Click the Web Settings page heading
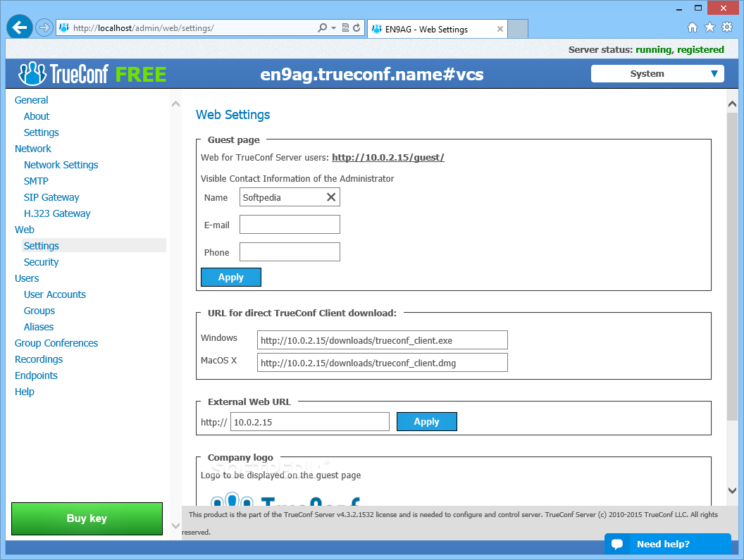Viewport: 744px width, 560px height. (232, 115)
